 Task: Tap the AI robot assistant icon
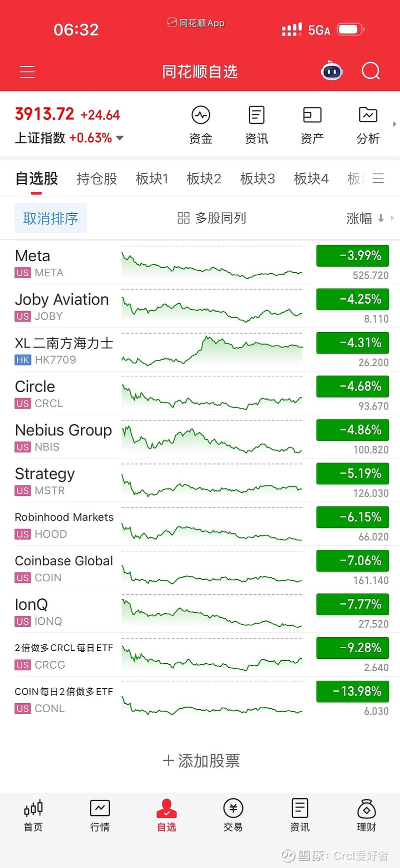coord(331,71)
